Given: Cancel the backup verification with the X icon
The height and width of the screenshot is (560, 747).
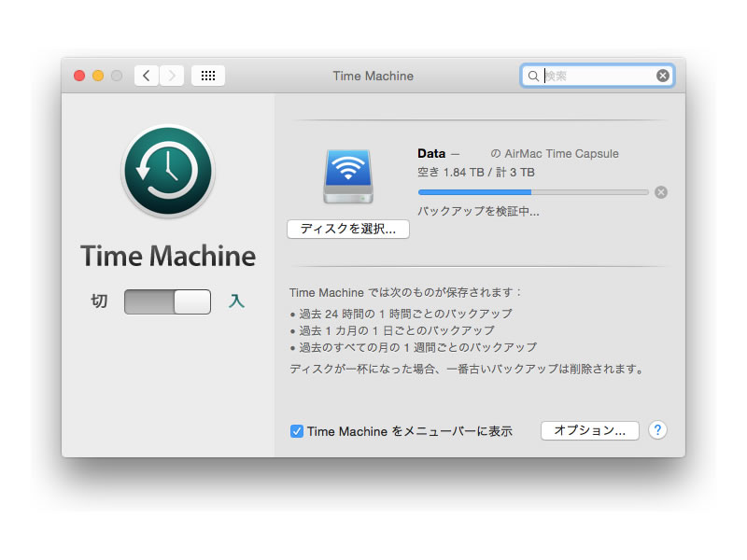Looking at the screenshot, I should click(661, 192).
